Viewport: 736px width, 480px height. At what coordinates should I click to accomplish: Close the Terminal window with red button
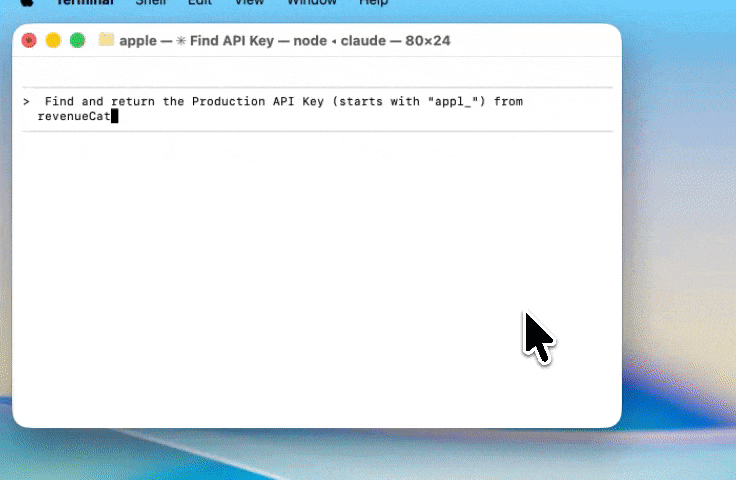tap(30, 41)
